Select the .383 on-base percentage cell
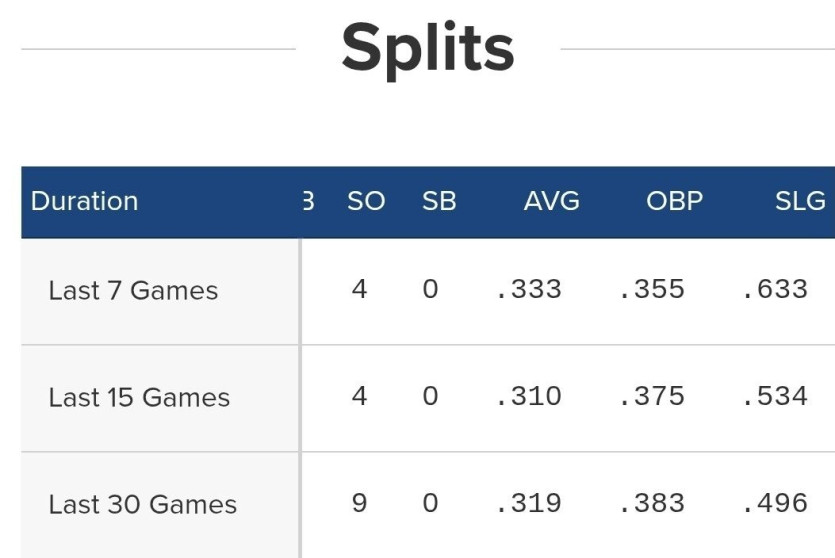The width and height of the screenshot is (835, 558). click(652, 503)
